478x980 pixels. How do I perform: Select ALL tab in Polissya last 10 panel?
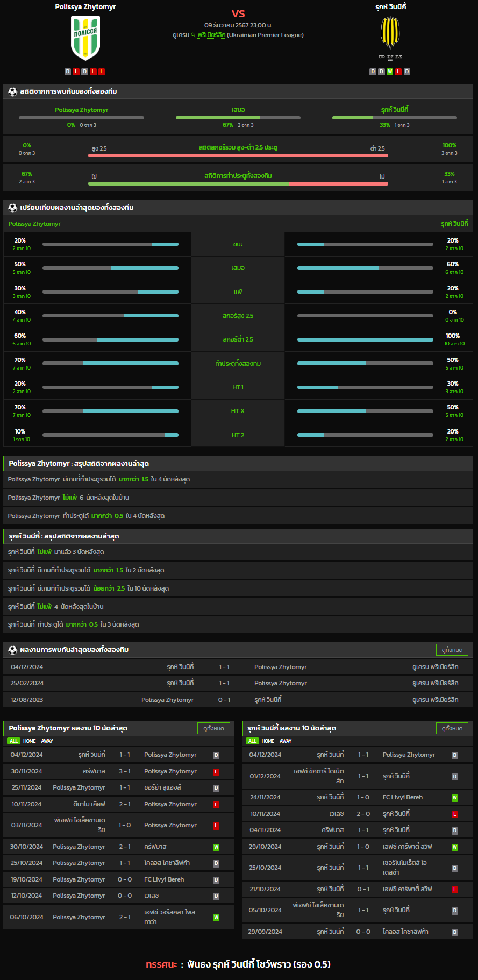click(x=13, y=741)
